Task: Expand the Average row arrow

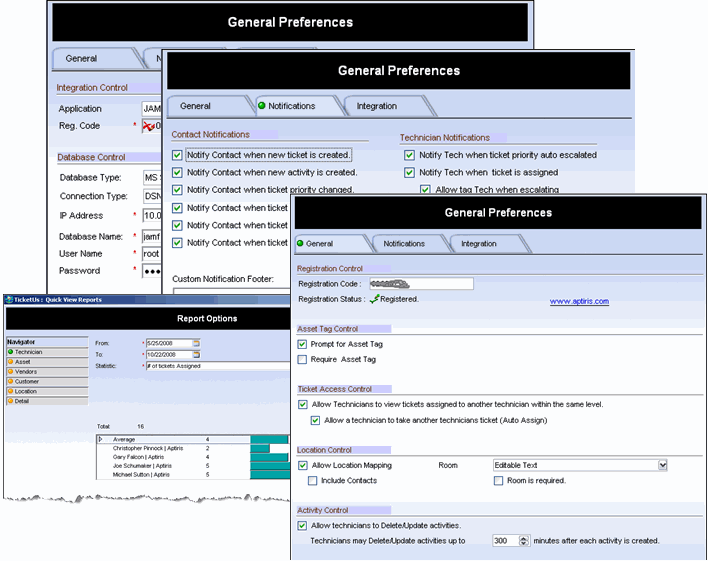Action: (x=101, y=438)
